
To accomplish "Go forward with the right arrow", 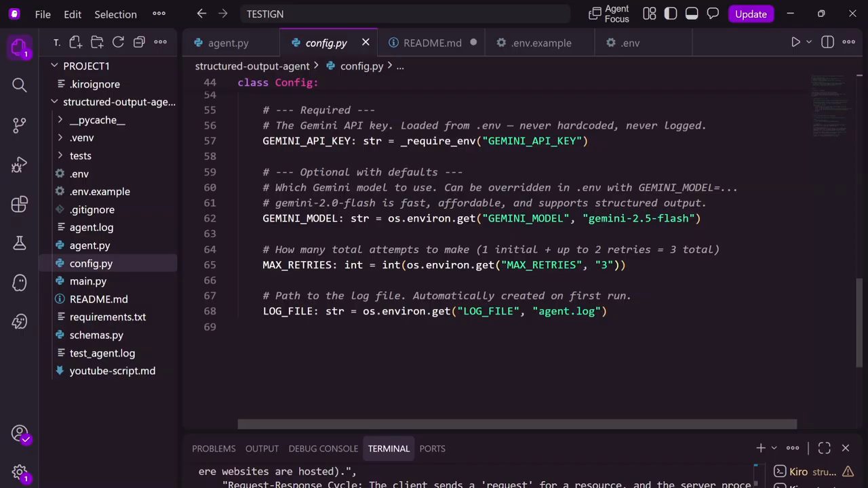I will 224,14.
